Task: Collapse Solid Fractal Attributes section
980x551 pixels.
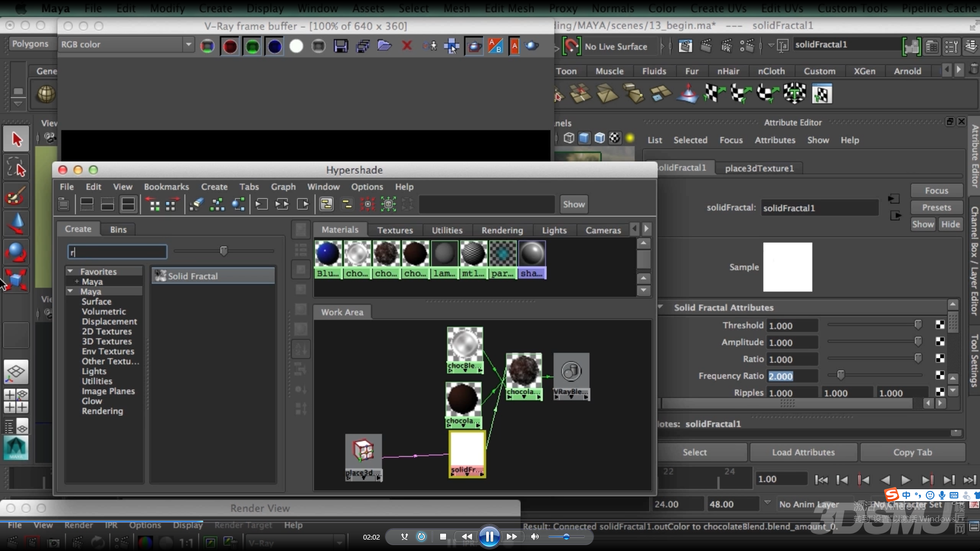Action: click(x=661, y=307)
